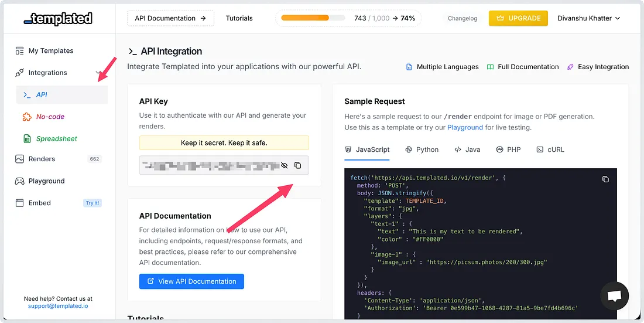Click the Integrations plug icon
Image resolution: width=644 pixels, height=323 pixels.
pos(20,73)
